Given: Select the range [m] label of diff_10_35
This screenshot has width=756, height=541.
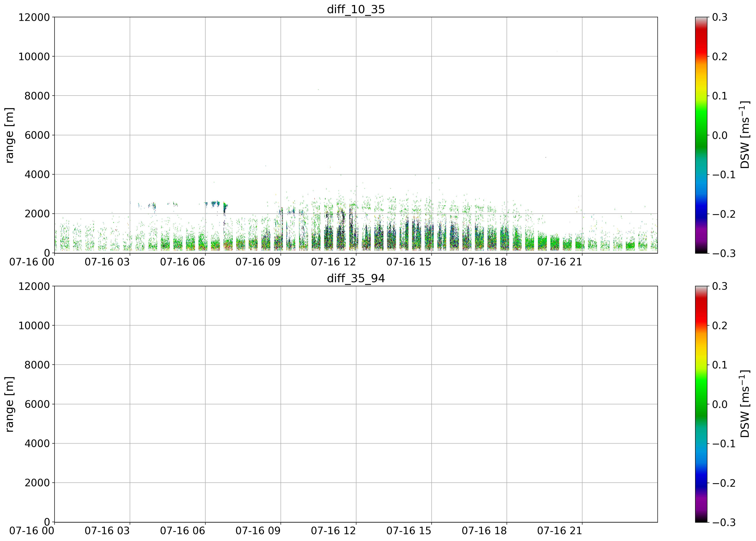Looking at the screenshot, I should (10, 135).
